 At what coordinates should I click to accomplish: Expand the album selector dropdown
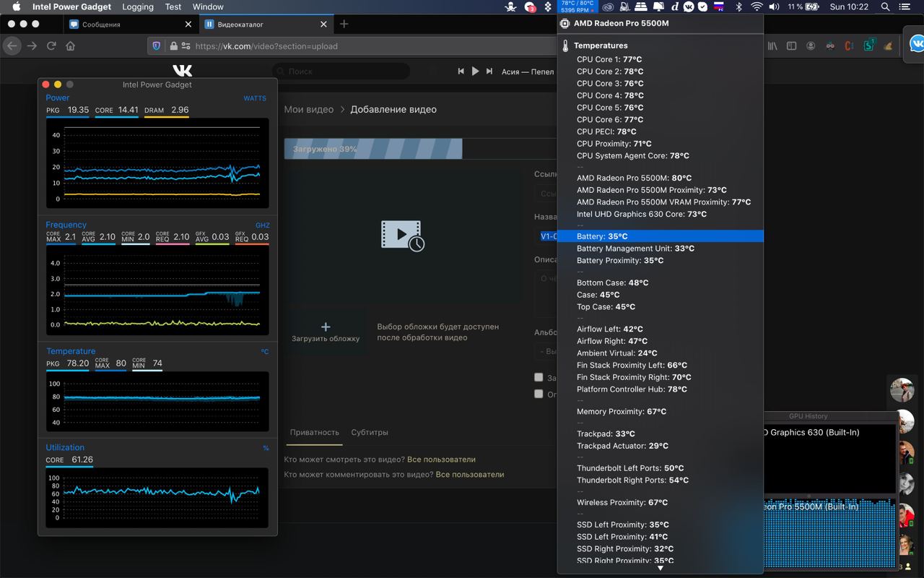[546, 351]
